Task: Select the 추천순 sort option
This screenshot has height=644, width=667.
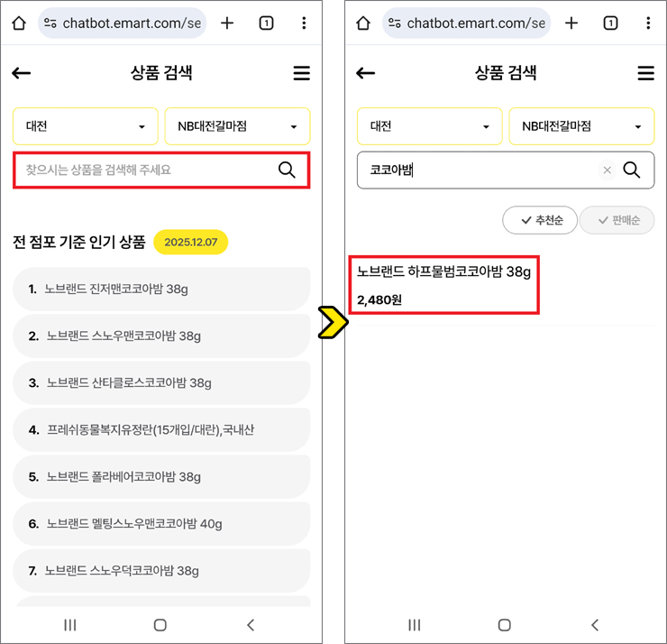Action: coord(539,220)
